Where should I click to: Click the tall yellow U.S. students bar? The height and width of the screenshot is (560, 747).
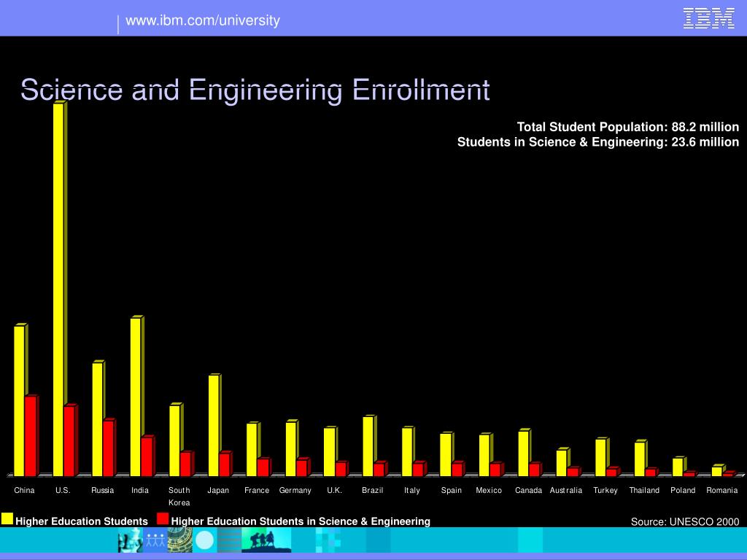[x=58, y=289]
